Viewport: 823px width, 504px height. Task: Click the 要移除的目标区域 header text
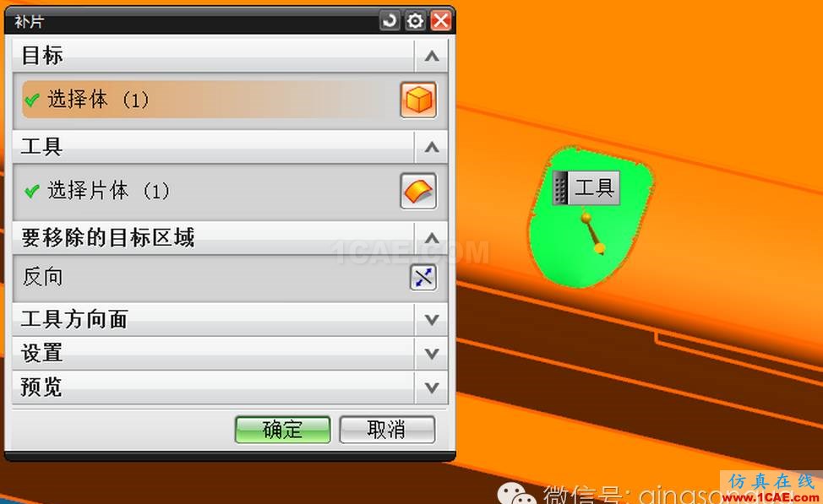[108, 237]
